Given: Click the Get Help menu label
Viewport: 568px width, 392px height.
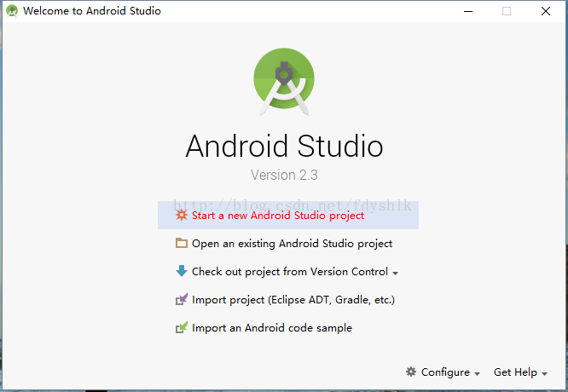Looking at the screenshot, I should point(515,372).
